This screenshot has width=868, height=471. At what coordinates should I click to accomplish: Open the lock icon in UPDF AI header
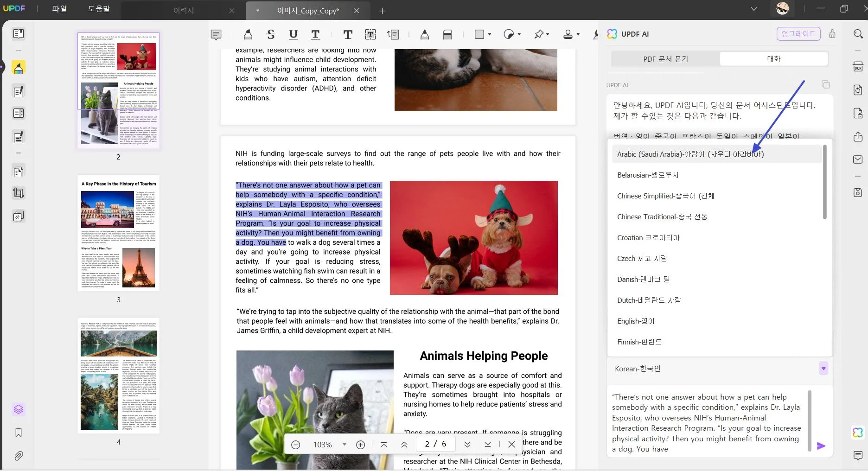point(832,34)
